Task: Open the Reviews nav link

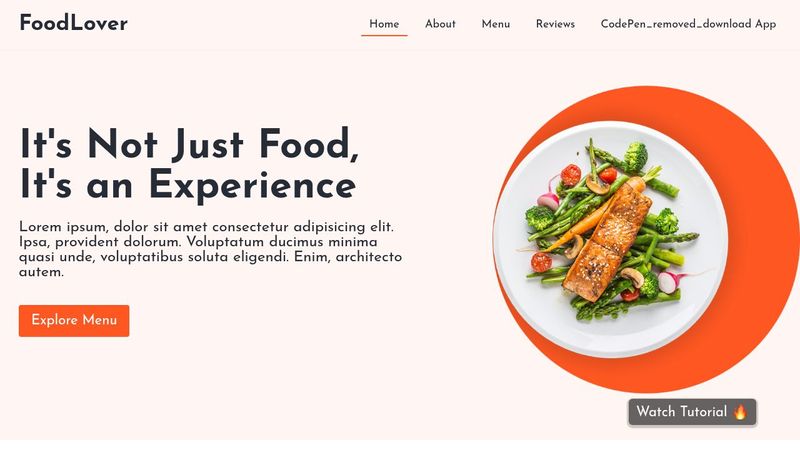Action: coord(555,24)
